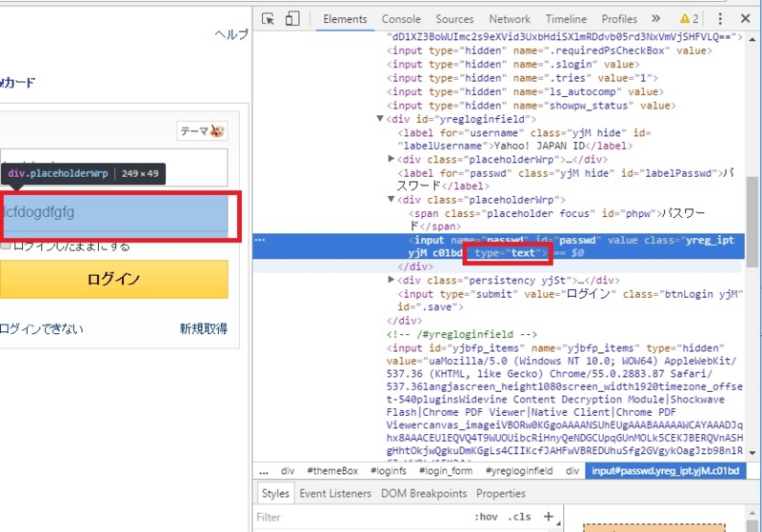Select the input name=".tries" line

pos(522,78)
